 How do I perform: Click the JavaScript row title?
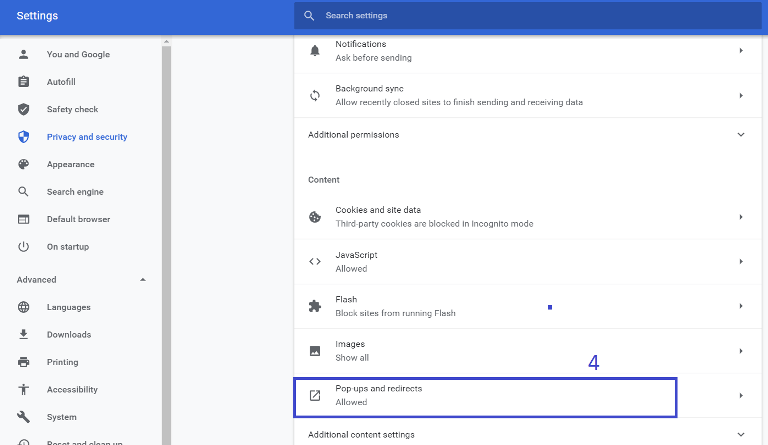click(356, 255)
